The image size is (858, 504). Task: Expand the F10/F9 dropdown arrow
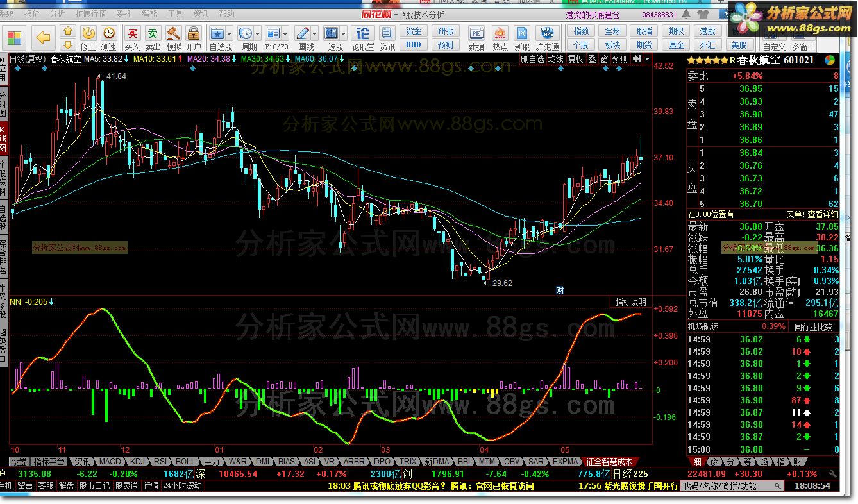(286, 33)
